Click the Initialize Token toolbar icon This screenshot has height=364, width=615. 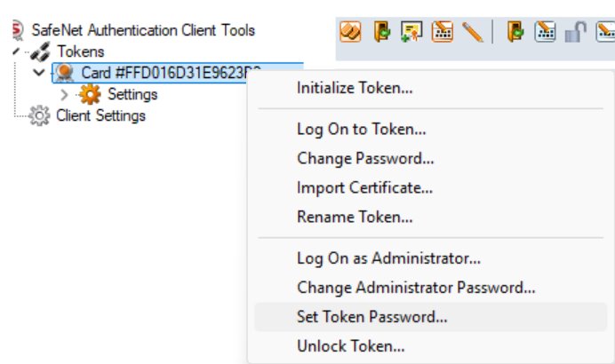[x=350, y=32]
